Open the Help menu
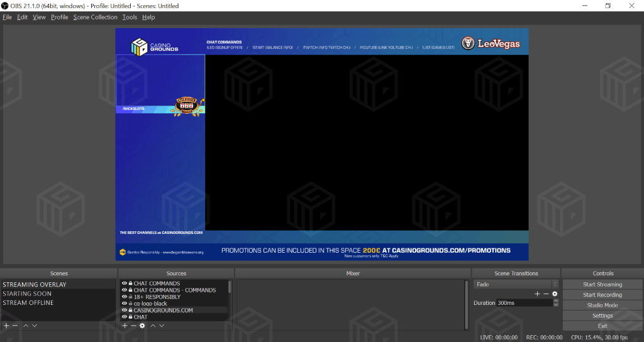This screenshot has width=644, height=342. 148,17
